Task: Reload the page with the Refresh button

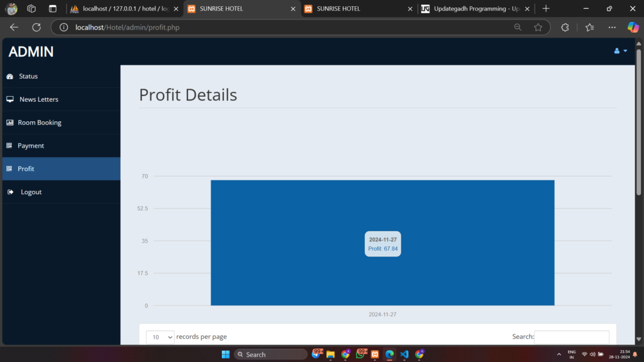Action: pyautogui.click(x=36, y=28)
